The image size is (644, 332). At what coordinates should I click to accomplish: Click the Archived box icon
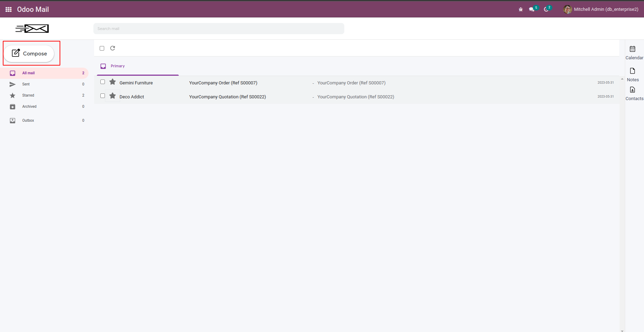pos(13,107)
